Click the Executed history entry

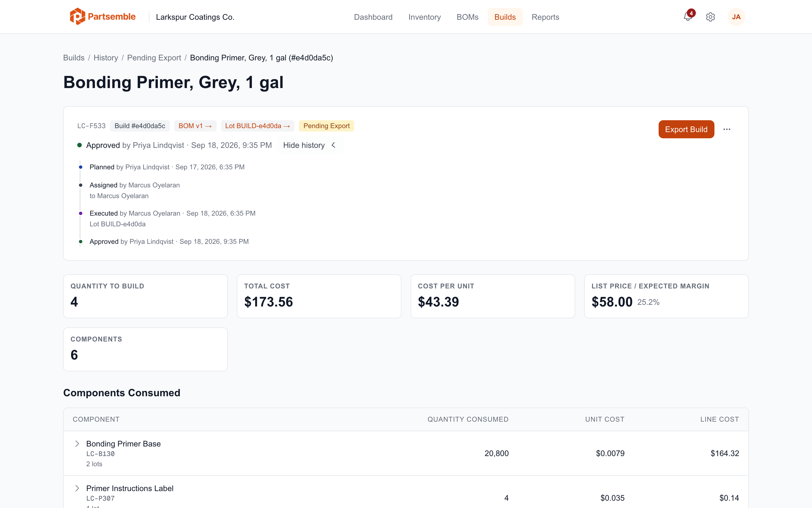(173, 218)
